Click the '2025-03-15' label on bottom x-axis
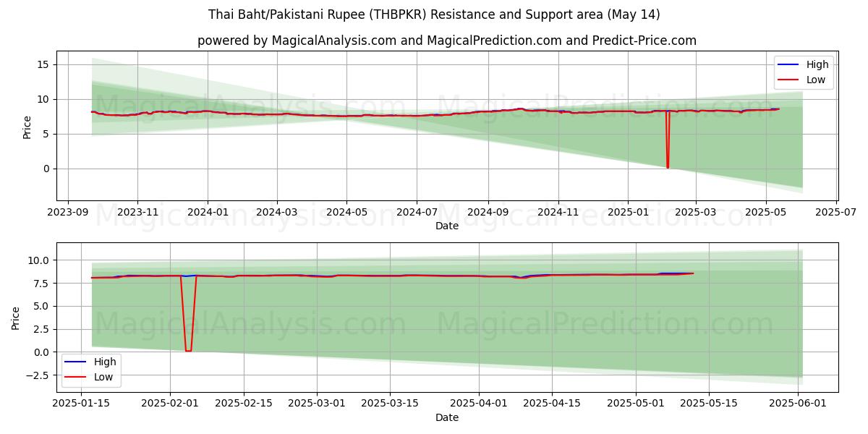Viewport: 868px width, 434px height. tap(390, 404)
